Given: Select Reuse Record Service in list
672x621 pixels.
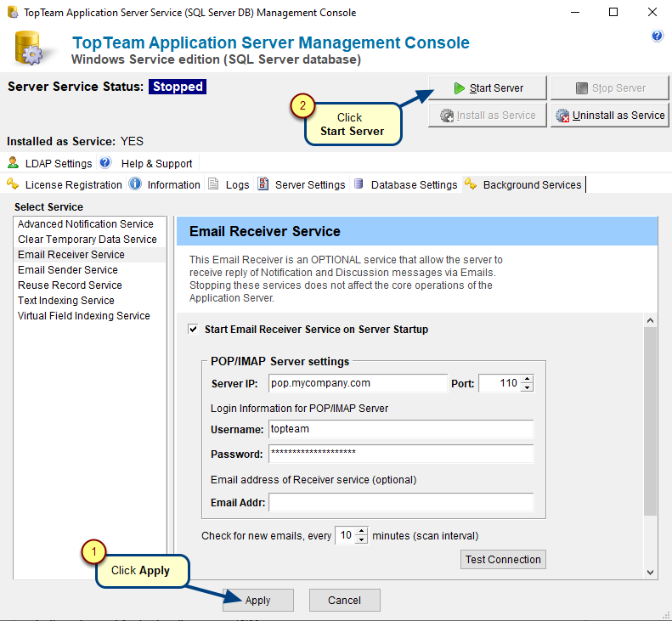Looking at the screenshot, I should click(x=89, y=285).
